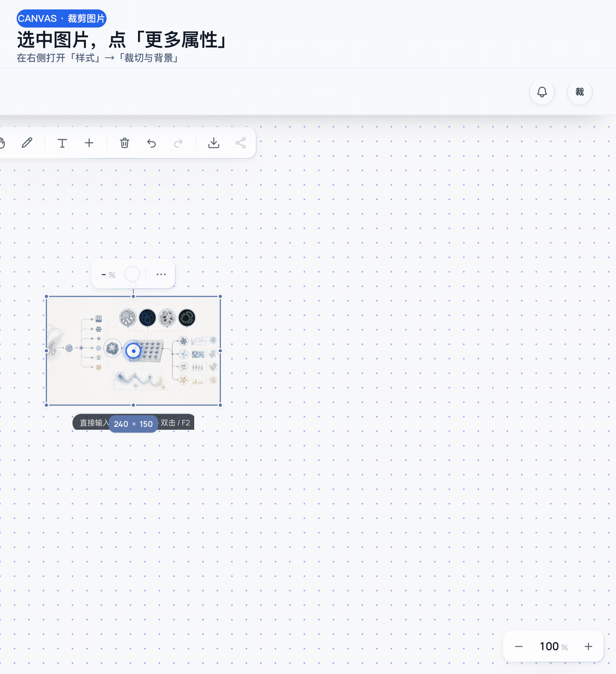Click the 100% zoom level value
The width and height of the screenshot is (616, 674).
click(554, 646)
